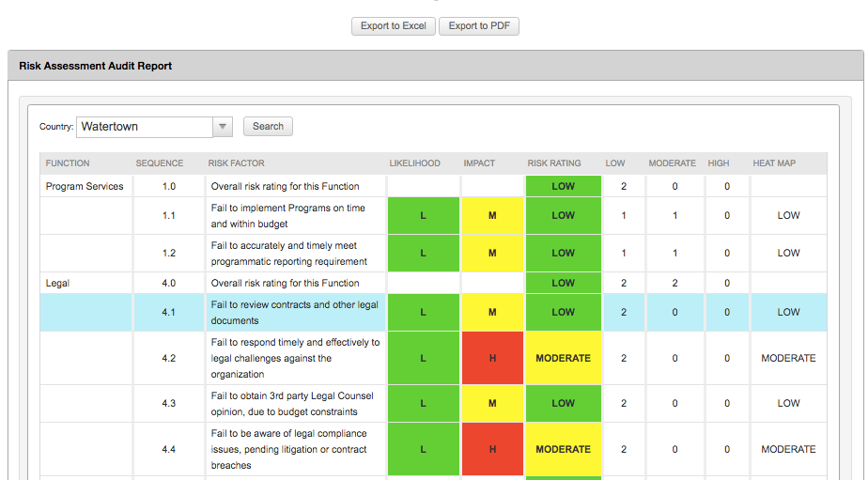Select the HEAT MAP column header
This screenshot has width=868, height=480.
[774, 163]
